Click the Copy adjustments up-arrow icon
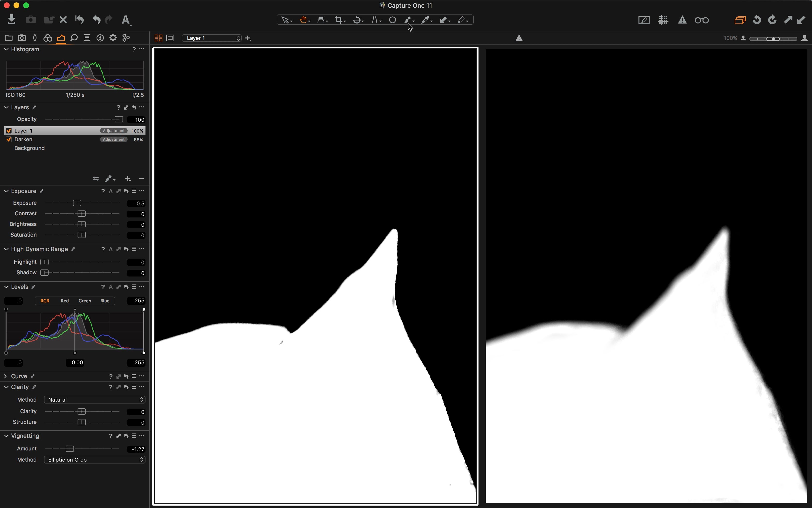 coord(788,20)
